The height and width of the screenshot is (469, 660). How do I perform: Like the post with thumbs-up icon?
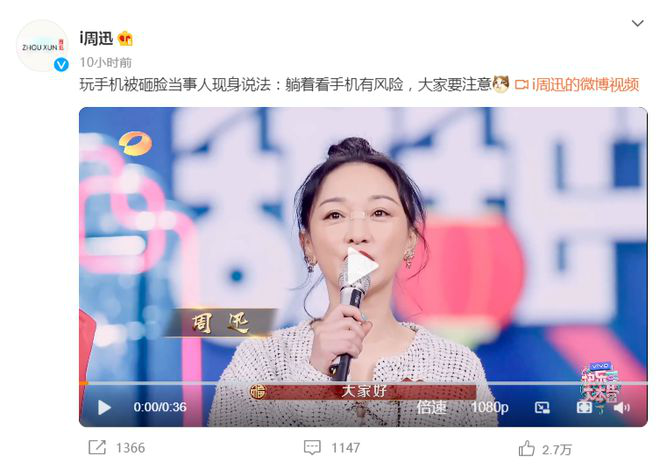click(527, 448)
